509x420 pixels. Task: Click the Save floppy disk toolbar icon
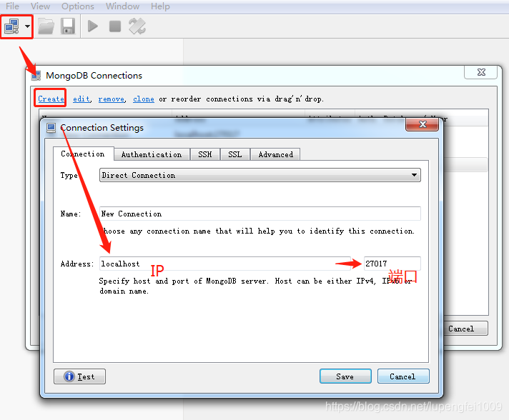[x=68, y=26]
